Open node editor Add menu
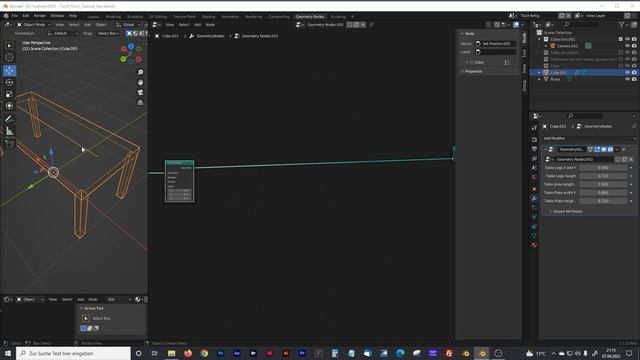640x360 pixels. coord(198,25)
